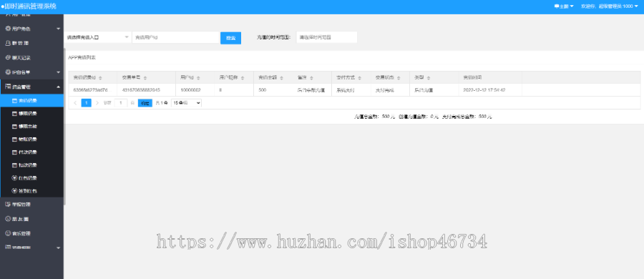
Task: Open the 15条/页 page size dropdown
Action: pyautogui.click(x=187, y=103)
